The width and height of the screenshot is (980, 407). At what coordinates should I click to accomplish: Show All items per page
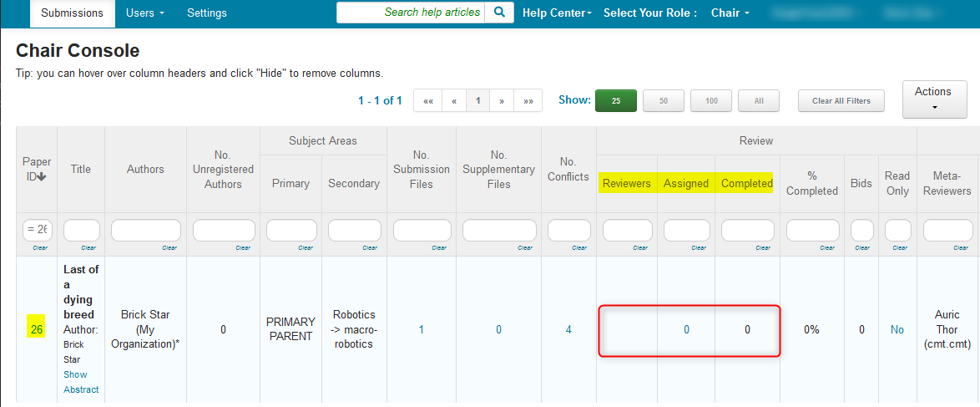pos(759,101)
